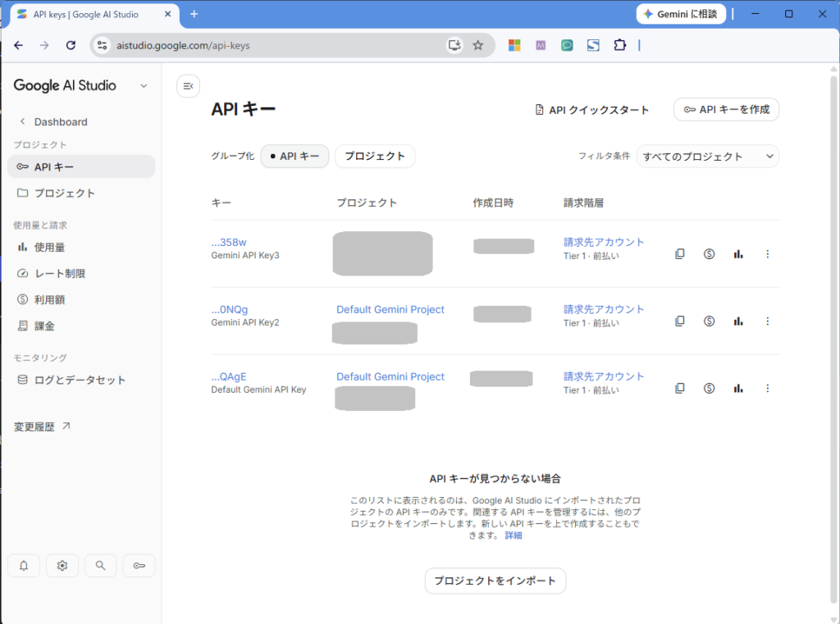
Task: View site information icon in address bar
Action: (102, 46)
